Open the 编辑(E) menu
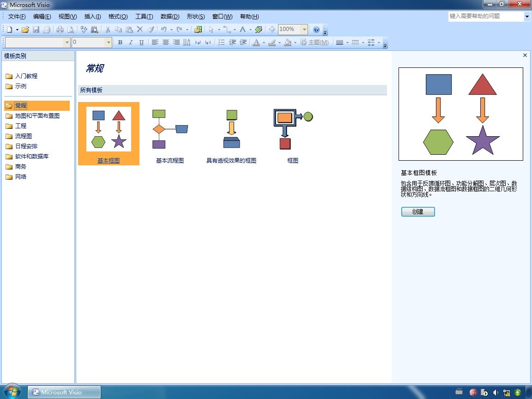Viewport: 532px width, 399px height. click(42, 16)
